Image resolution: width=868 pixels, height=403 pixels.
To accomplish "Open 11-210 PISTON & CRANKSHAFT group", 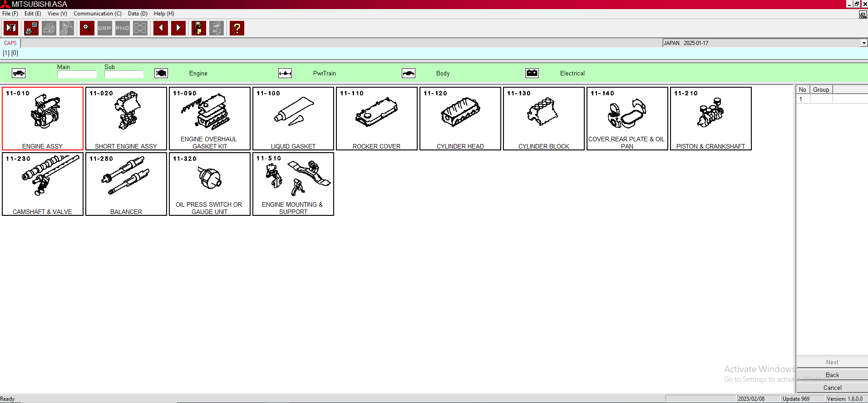I will coord(711,119).
